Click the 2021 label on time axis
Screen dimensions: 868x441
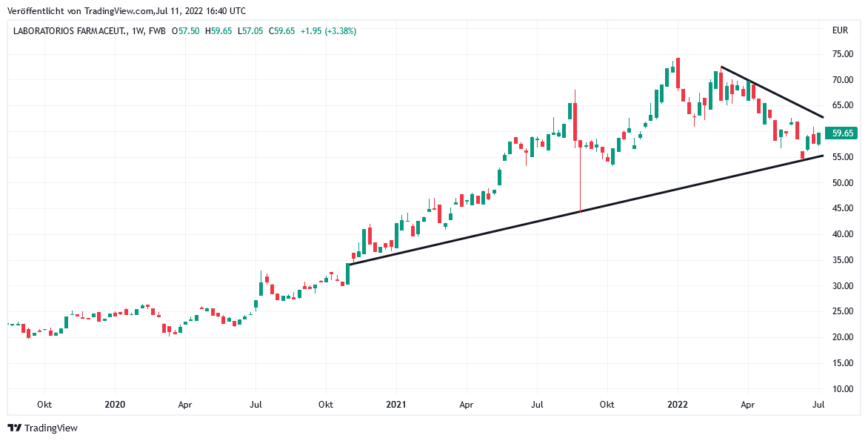(396, 405)
